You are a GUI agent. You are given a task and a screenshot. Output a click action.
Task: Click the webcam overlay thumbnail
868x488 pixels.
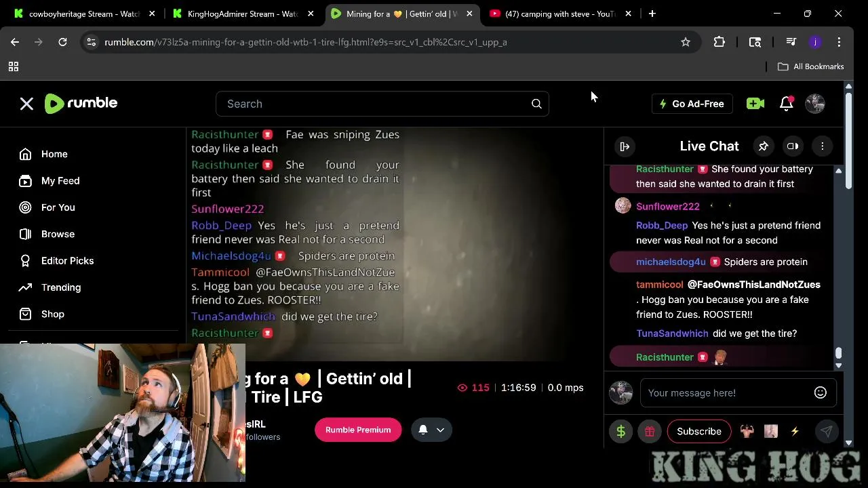pyautogui.click(x=123, y=412)
